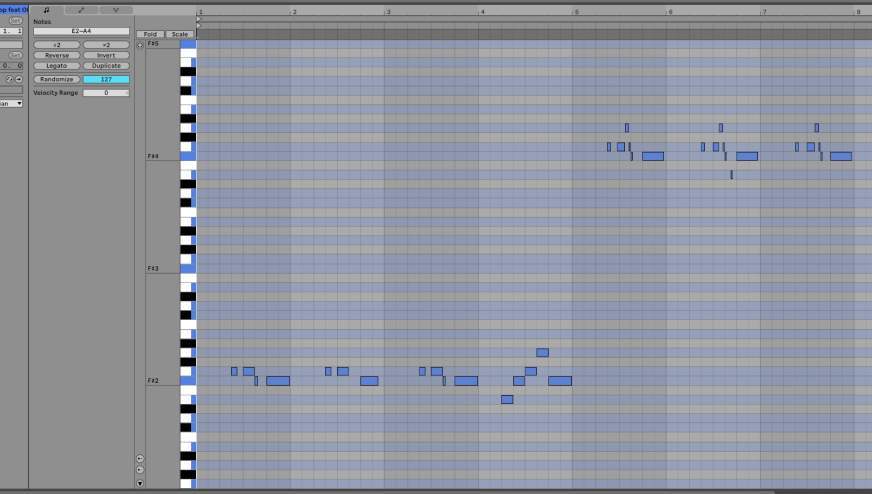Image resolution: width=872 pixels, height=494 pixels.
Task: Switch to the Envelopes tab icon
Action: pos(81,10)
